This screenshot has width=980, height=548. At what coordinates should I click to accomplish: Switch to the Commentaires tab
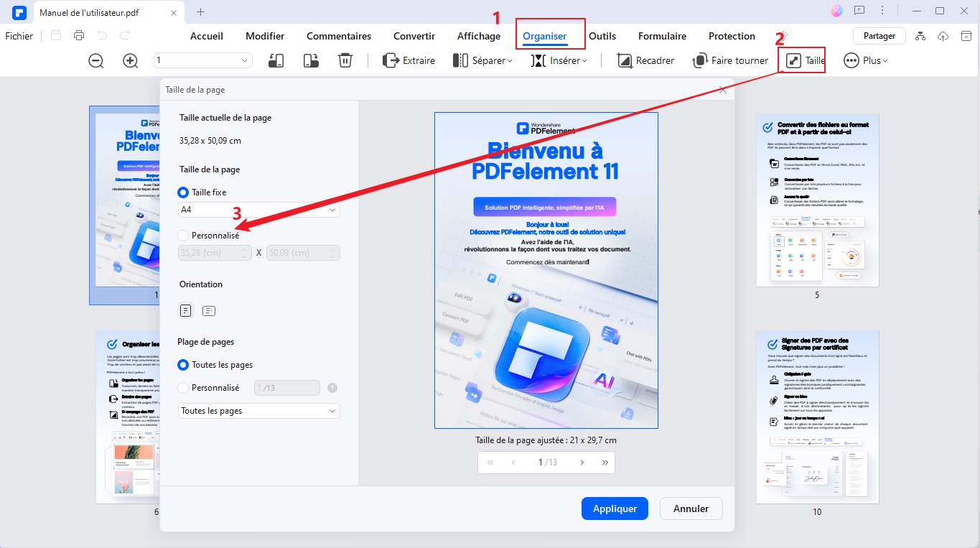click(339, 36)
